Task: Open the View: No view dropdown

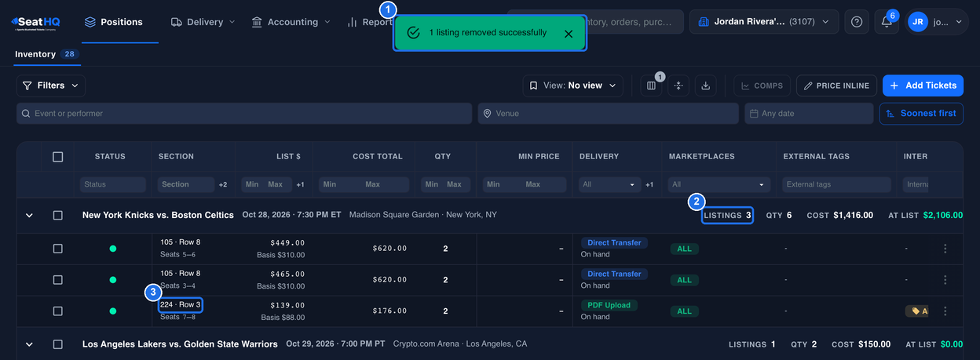Action: (573, 85)
